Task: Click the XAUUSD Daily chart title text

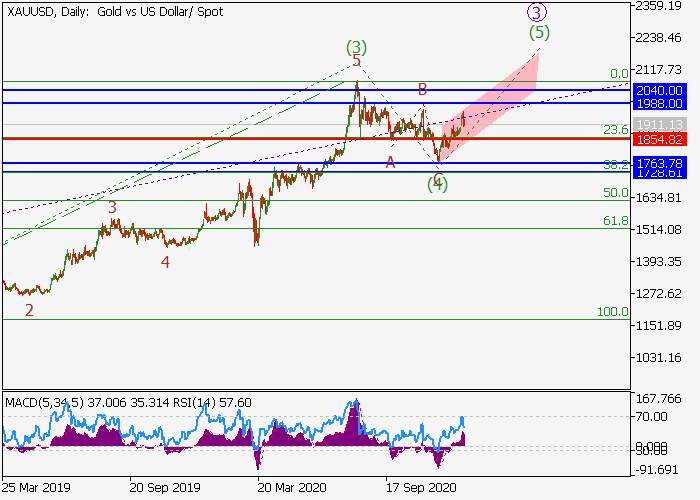Action: coord(115,12)
